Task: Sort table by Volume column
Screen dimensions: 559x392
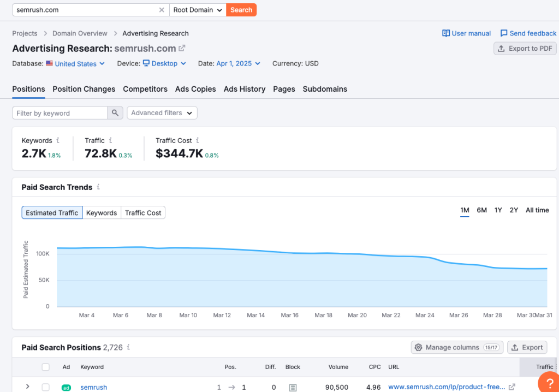Action: [338, 367]
